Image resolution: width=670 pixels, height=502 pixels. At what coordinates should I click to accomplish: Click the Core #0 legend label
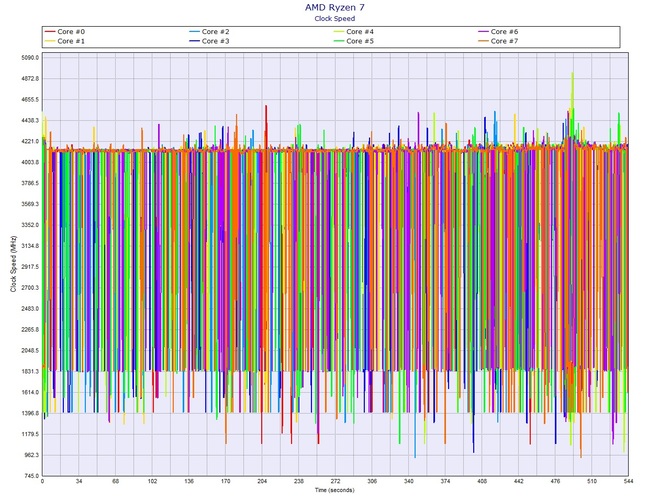(x=71, y=32)
